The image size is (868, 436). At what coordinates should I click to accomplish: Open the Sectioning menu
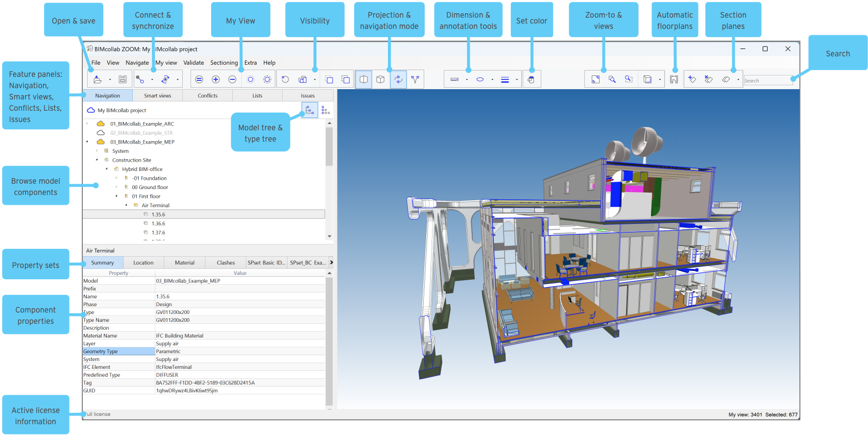point(224,63)
